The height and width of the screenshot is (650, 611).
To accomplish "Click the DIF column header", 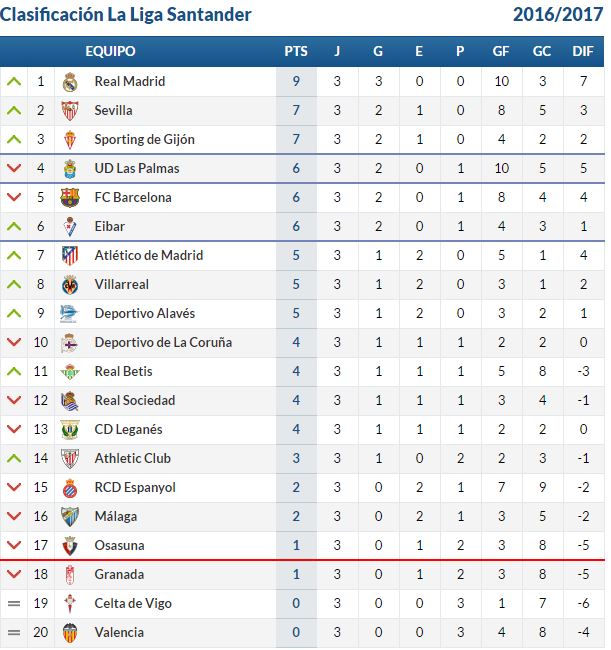I will click(x=583, y=51).
